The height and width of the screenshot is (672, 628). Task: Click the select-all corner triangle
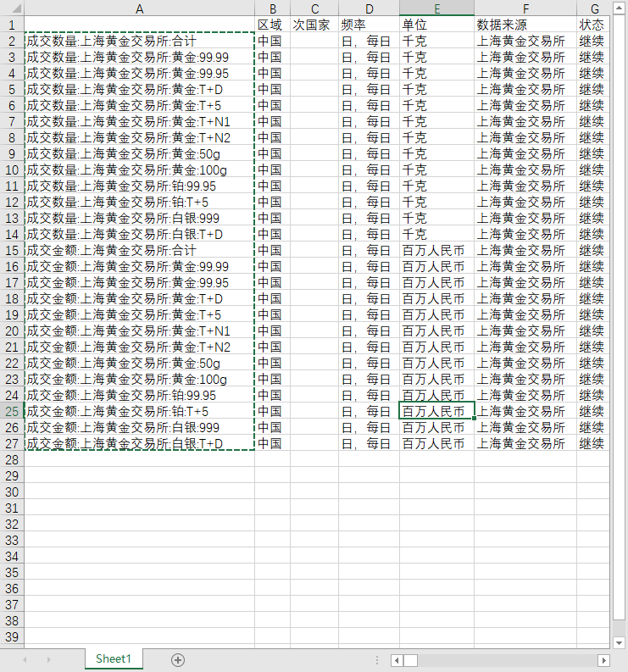pyautogui.click(x=15, y=8)
